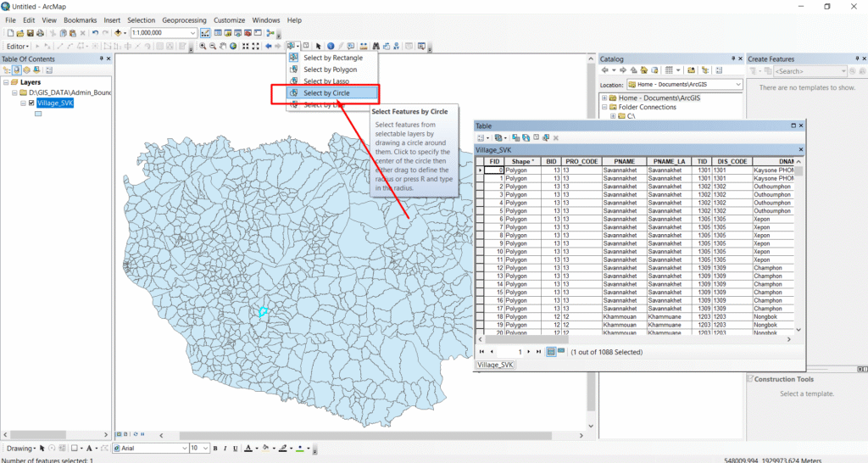Save the map with the disk icon

click(30, 33)
